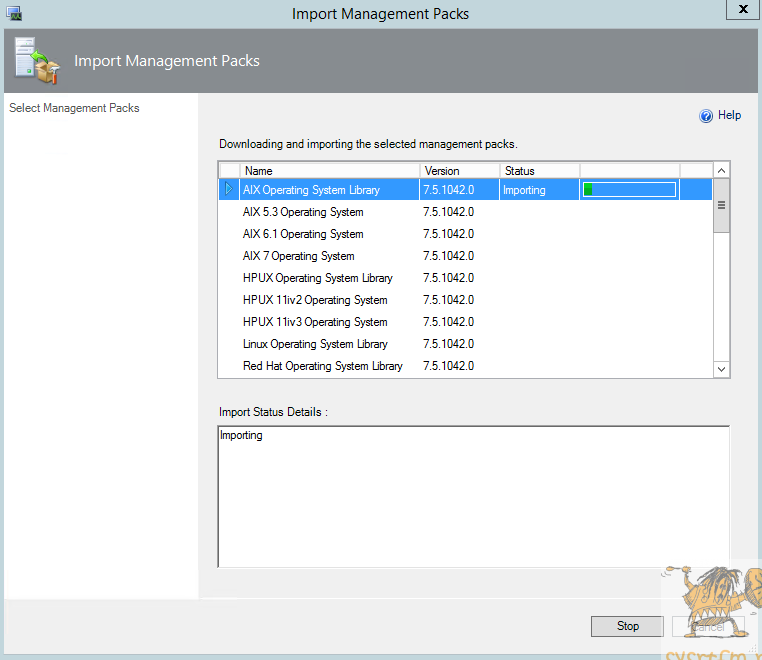Select the Select Management Packs step

coord(74,108)
